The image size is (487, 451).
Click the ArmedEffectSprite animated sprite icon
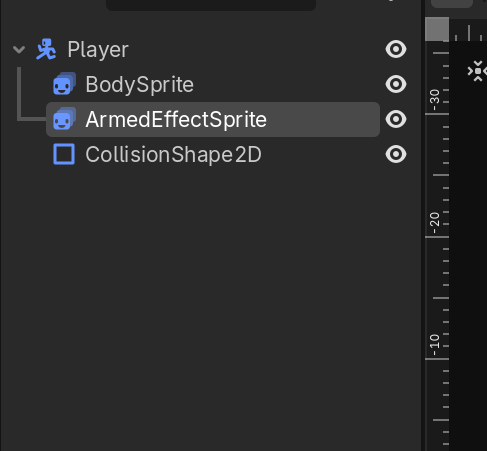(x=64, y=119)
